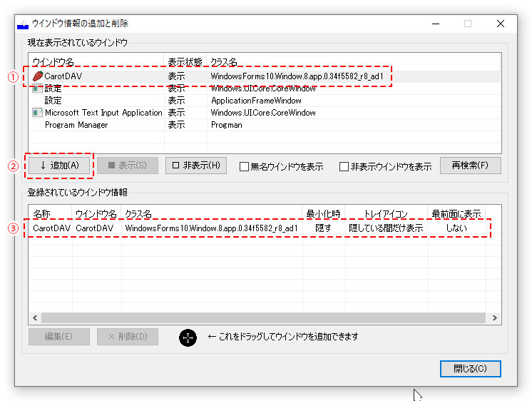
Task: Click the 隠す cell in registered list
Action: coord(323,228)
